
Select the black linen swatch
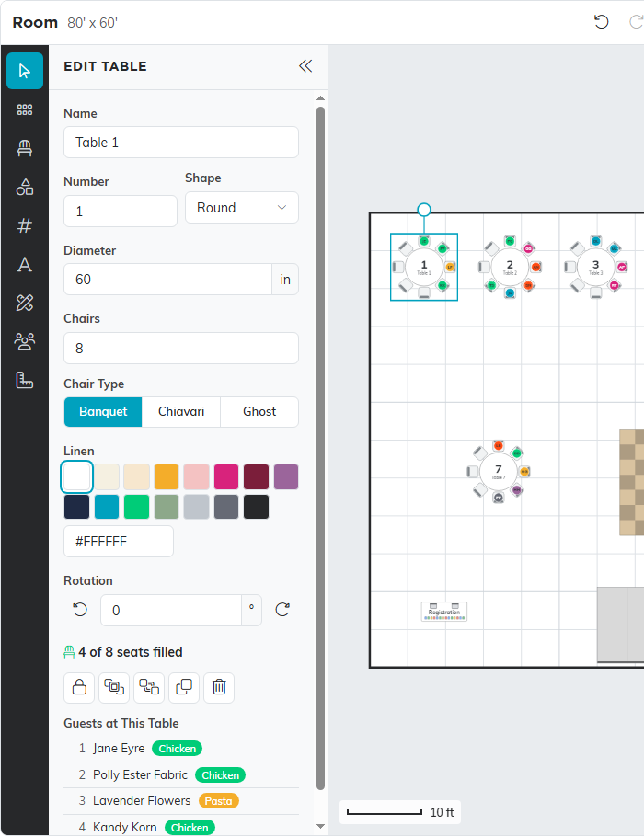pyautogui.click(x=257, y=507)
